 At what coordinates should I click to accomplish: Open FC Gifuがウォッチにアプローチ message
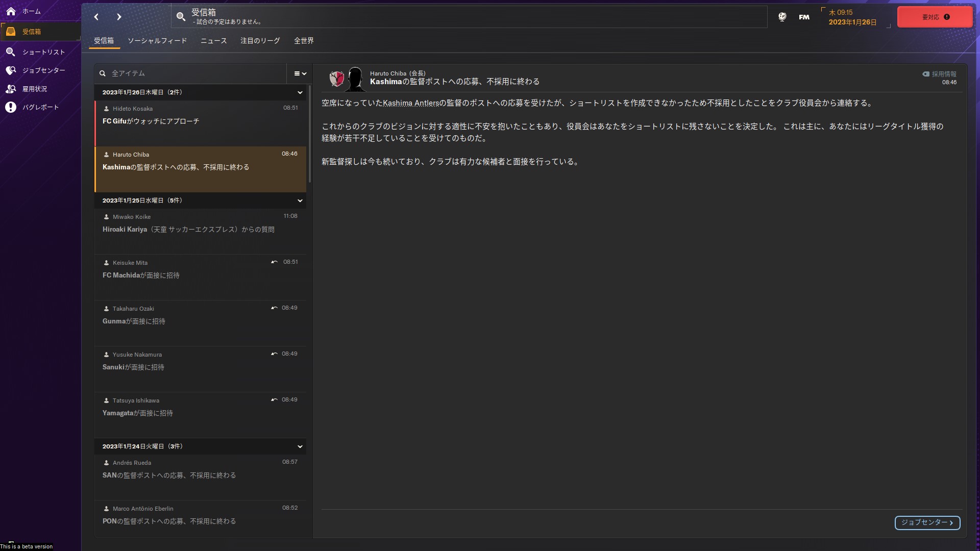(x=201, y=121)
